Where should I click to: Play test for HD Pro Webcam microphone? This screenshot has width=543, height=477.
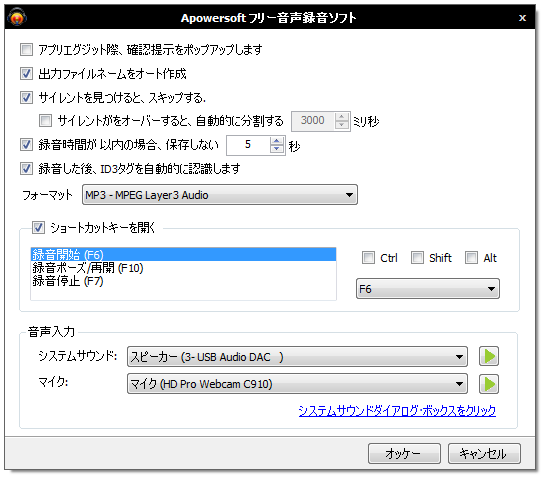[489, 384]
